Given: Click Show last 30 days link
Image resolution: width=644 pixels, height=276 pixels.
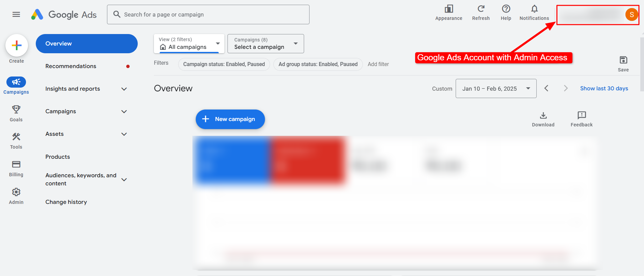Looking at the screenshot, I should click(604, 88).
